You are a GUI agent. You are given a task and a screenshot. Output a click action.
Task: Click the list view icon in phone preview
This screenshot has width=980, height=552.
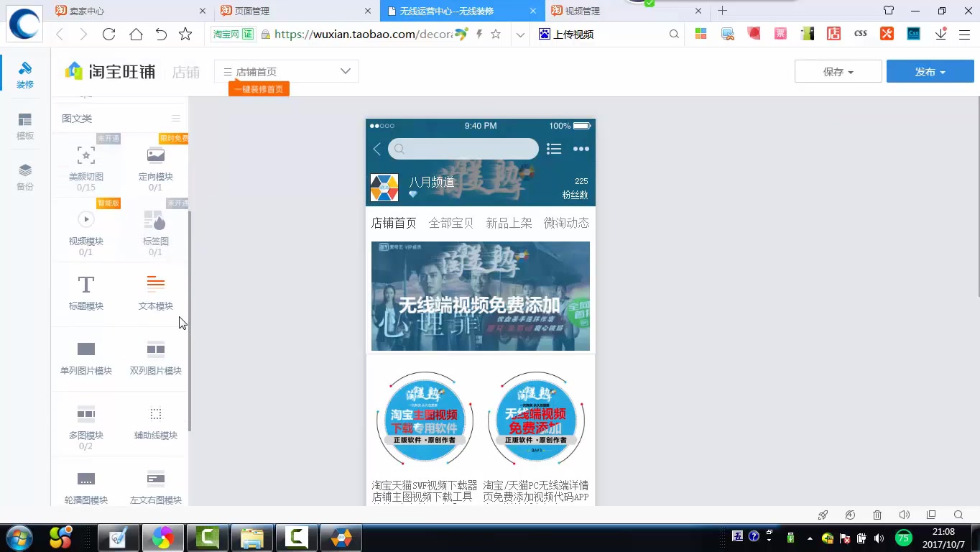[x=554, y=149]
